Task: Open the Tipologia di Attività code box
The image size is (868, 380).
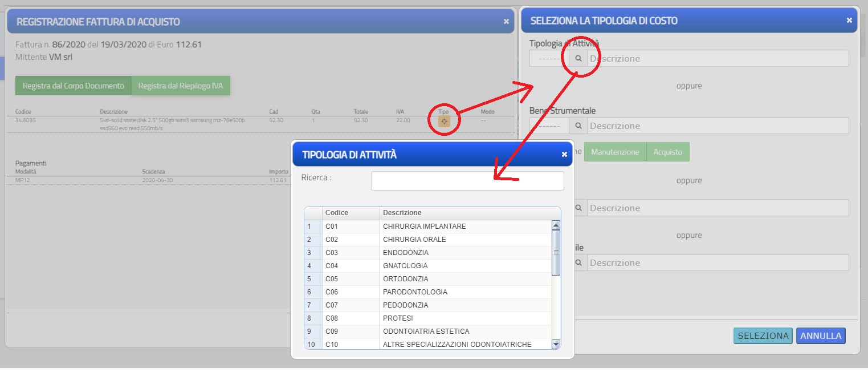Action: 548,58
